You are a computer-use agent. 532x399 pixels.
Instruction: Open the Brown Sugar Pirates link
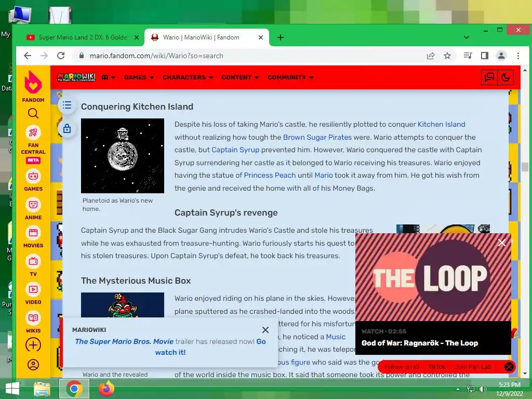317,137
